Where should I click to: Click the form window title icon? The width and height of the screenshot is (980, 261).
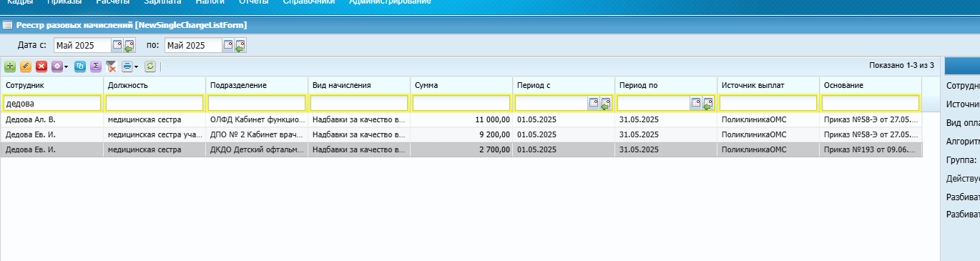pos(7,25)
